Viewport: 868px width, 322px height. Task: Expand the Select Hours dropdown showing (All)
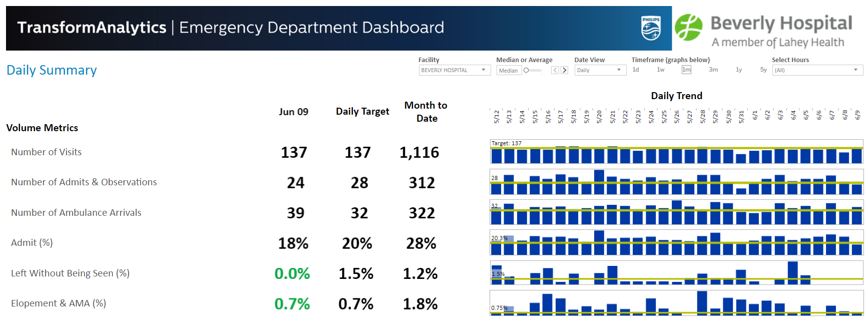[x=817, y=70]
